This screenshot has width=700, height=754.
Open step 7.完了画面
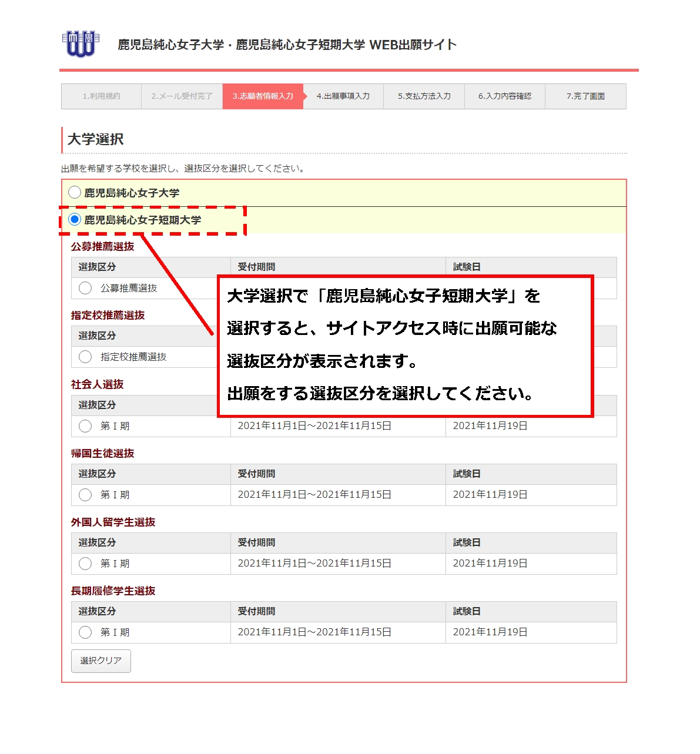pyautogui.click(x=586, y=96)
